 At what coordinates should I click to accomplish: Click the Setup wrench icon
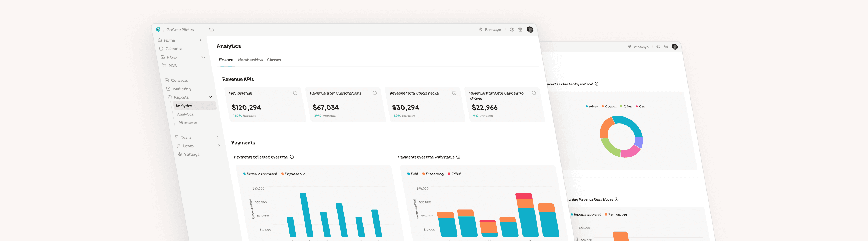tap(179, 146)
